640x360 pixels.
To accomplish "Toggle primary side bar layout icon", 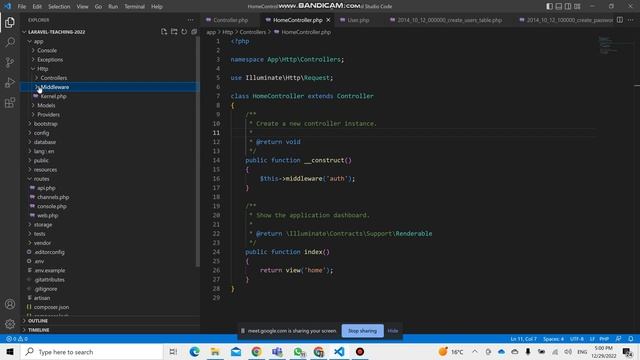I will coord(549,6).
